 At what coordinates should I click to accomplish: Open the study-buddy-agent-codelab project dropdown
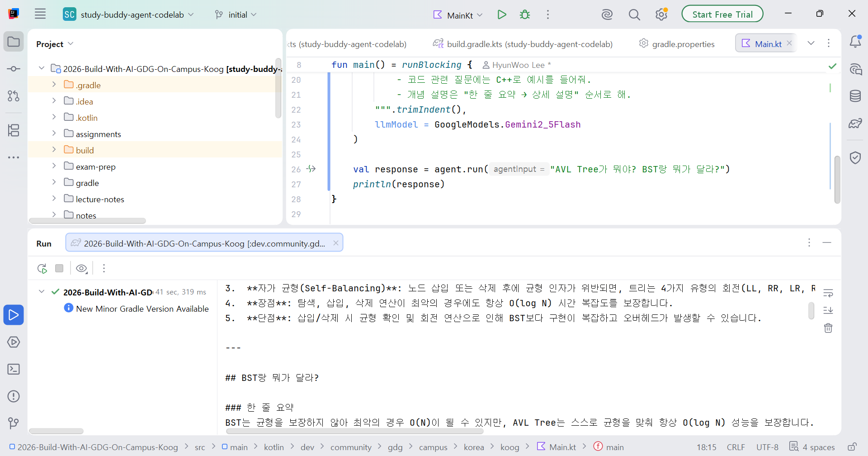(129, 14)
